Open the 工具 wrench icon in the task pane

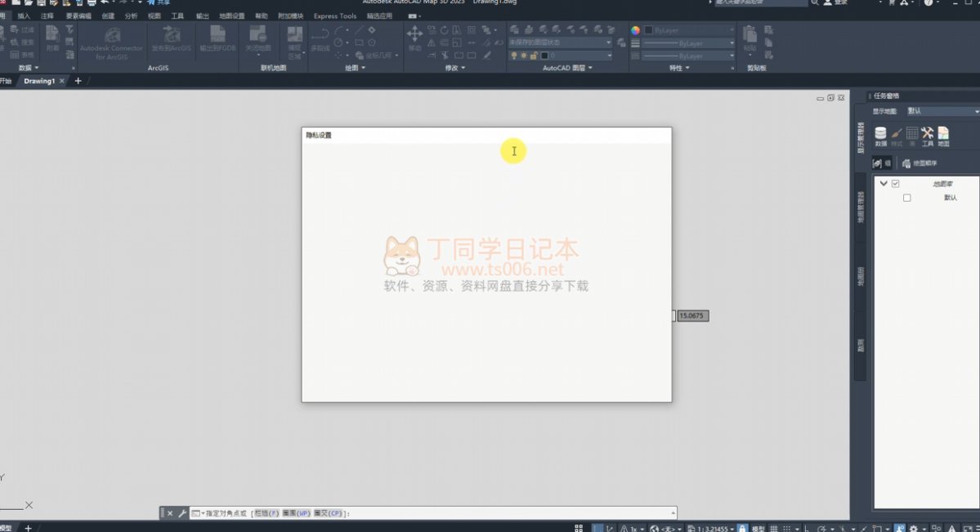click(x=927, y=134)
